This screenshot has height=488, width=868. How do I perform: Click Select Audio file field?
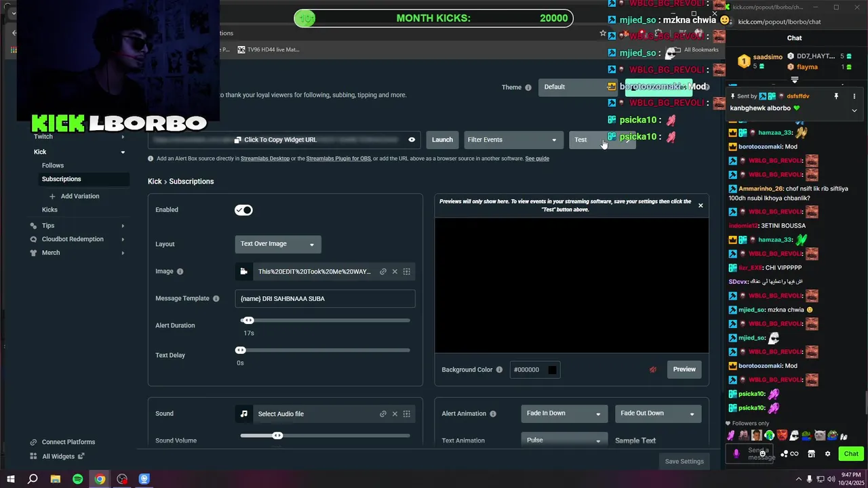coord(325,414)
